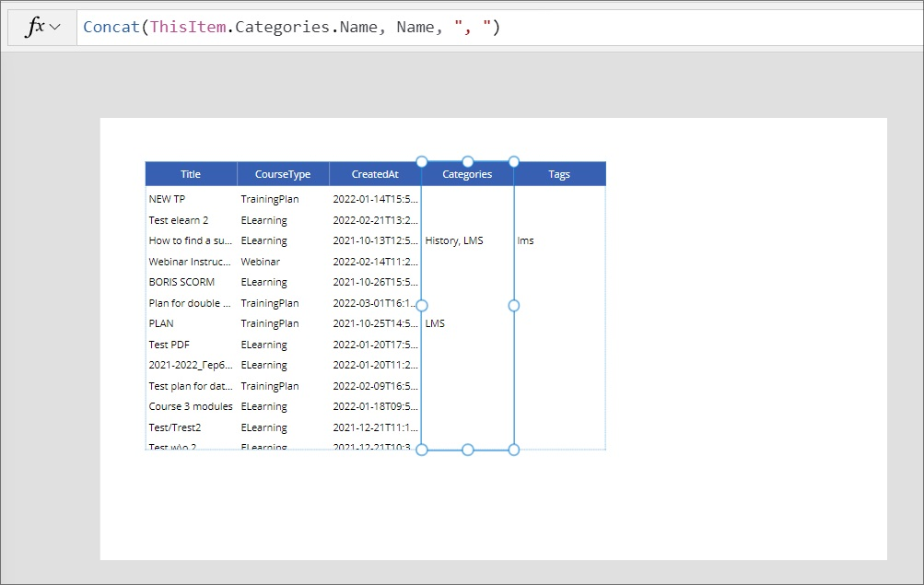The width and height of the screenshot is (924, 585).
Task: Click the "lms" tag cell
Action: [525, 240]
